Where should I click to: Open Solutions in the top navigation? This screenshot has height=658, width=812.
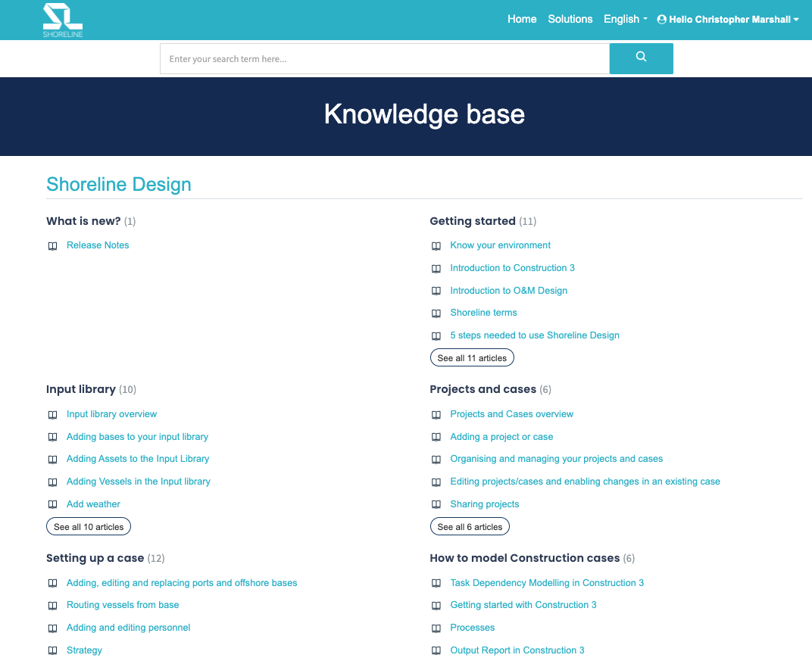(x=570, y=19)
